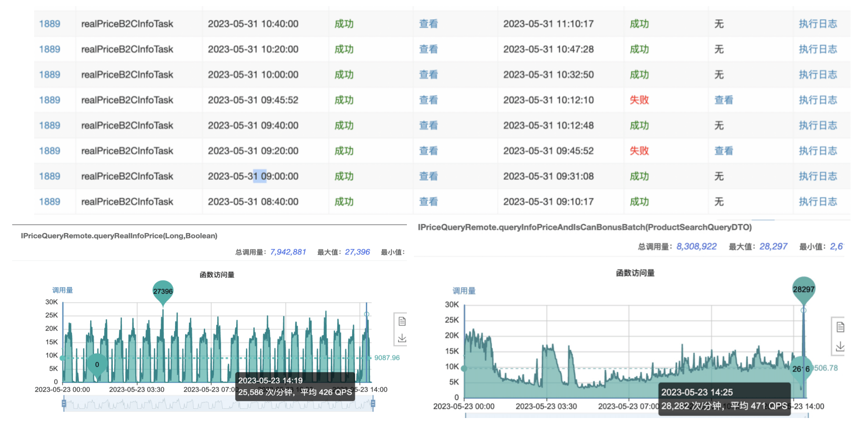Screen dimensions: 868x425
Task: Click first 查看 in the 09:40:00 row
Action: pos(428,125)
